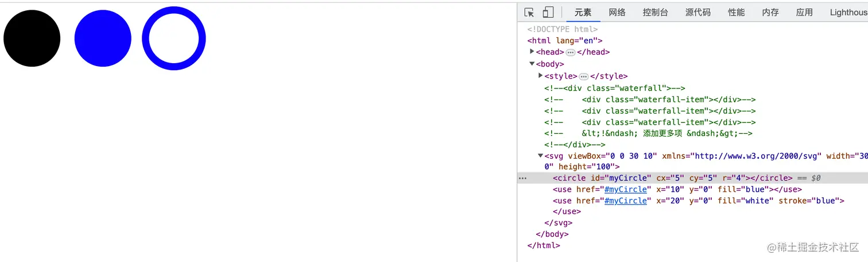This screenshot has width=868, height=262.
Task: Collapse the svg element triangle
Action: pyautogui.click(x=541, y=156)
